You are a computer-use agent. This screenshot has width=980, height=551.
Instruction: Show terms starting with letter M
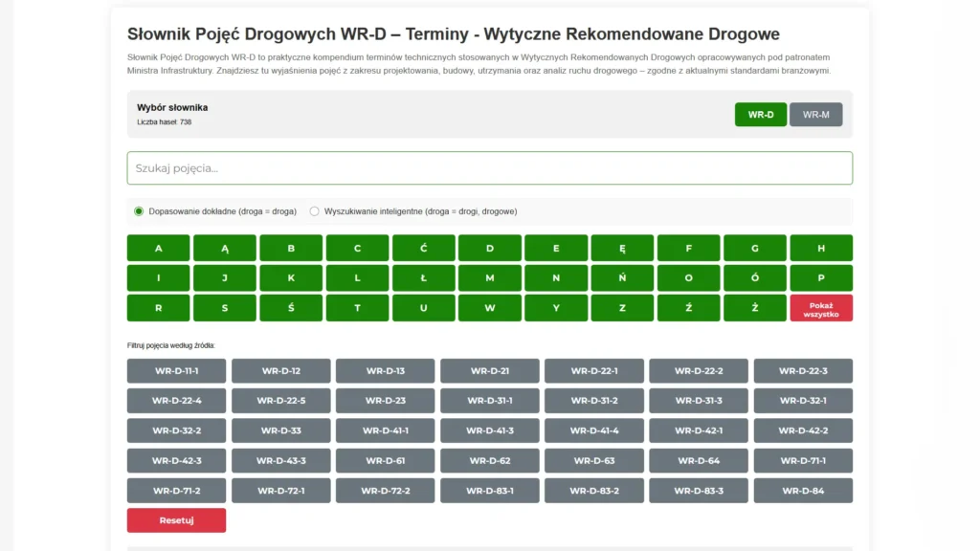click(x=490, y=277)
